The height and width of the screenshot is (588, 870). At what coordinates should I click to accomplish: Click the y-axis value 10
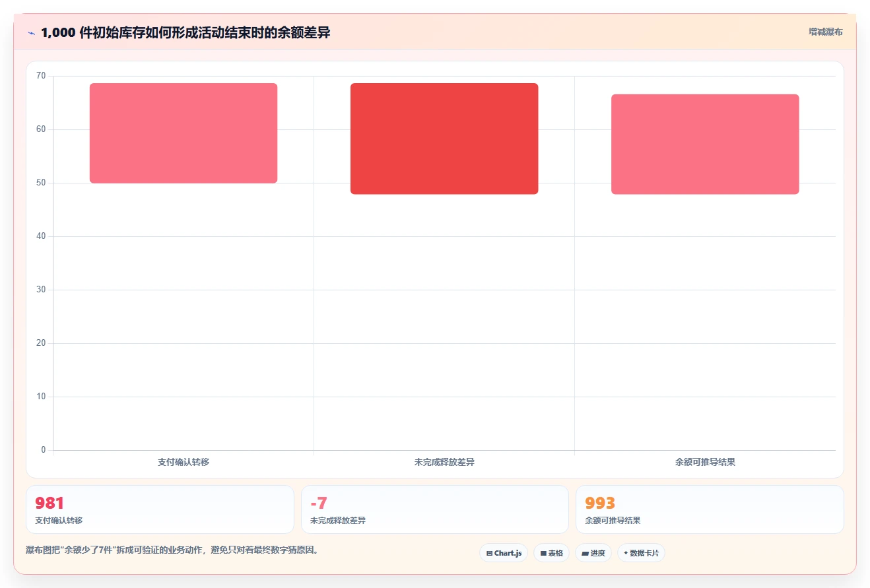pyautogui.click(x=41, y=397)
